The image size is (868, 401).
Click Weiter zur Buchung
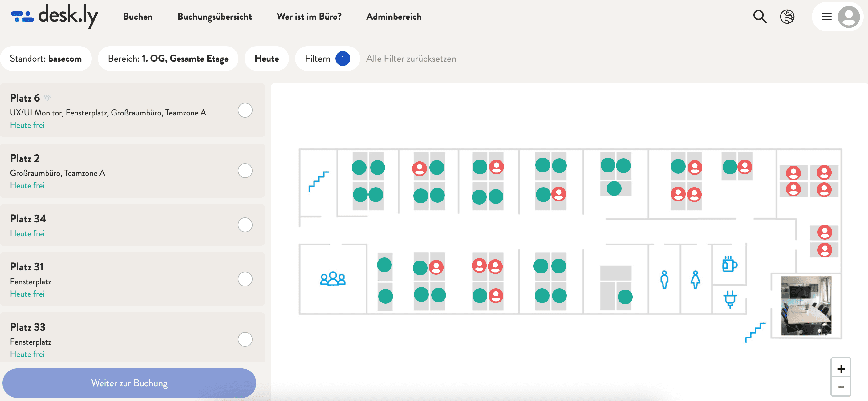(129, 383)
